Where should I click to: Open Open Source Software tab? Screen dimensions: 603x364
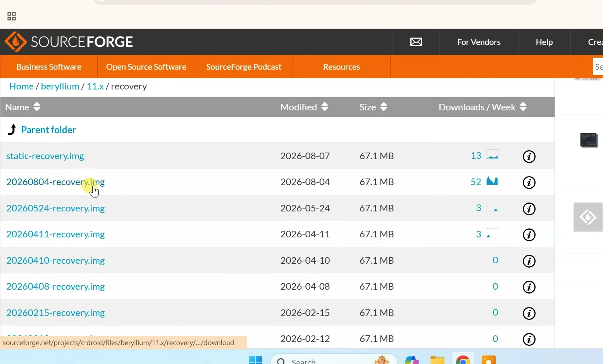tap(146, 67)
